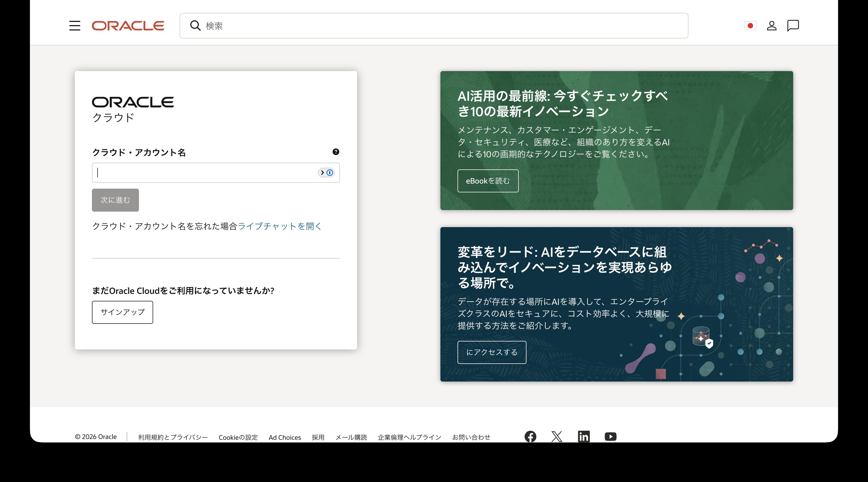Click the 次に進む button
Image resolution: width=868 pixels, height=482 pixels.
[115, 200]
